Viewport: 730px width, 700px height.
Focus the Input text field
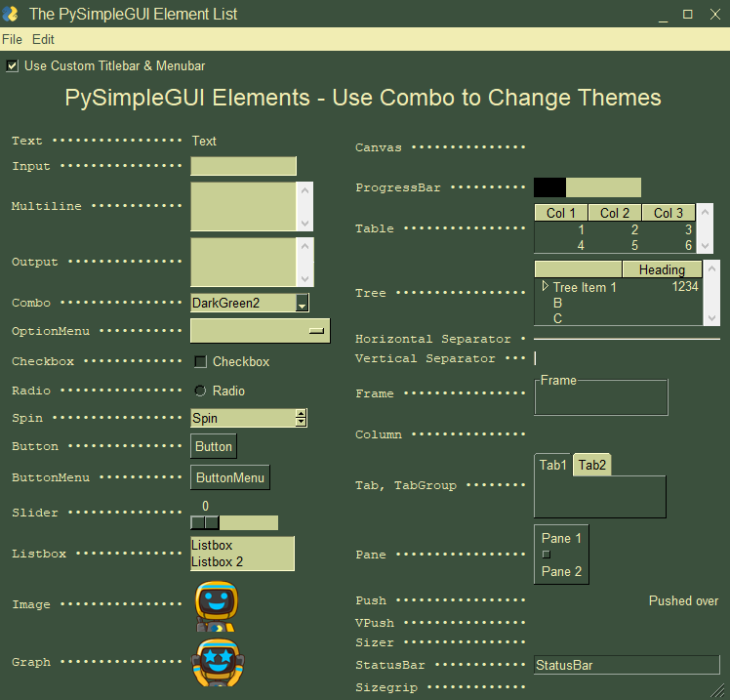[x=243, y=166]
